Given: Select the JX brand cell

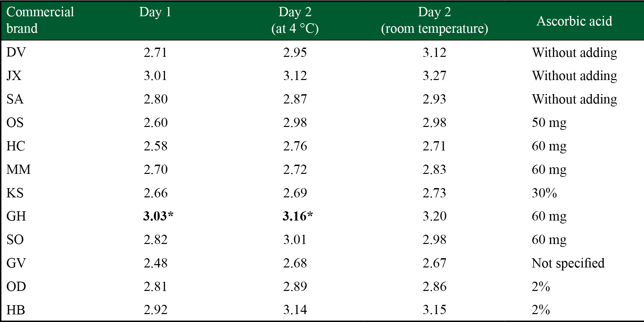Looking at the screenshot, I should [14, 76].
